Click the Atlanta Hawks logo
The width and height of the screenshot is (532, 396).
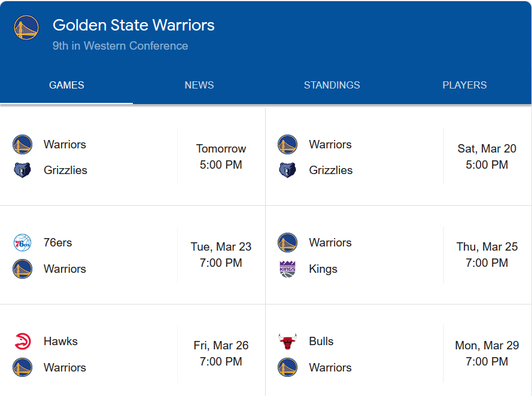point(22,342)
